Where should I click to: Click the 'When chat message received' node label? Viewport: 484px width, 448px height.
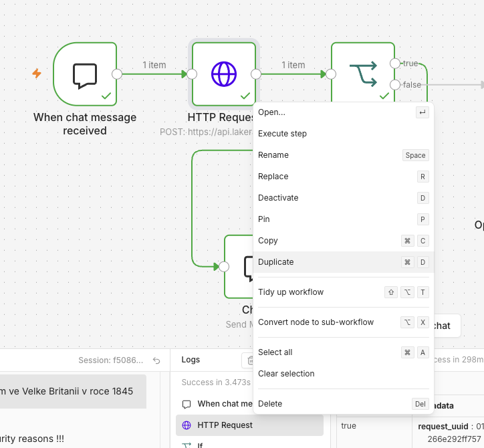pyautogui.click(x=85, y=124)
